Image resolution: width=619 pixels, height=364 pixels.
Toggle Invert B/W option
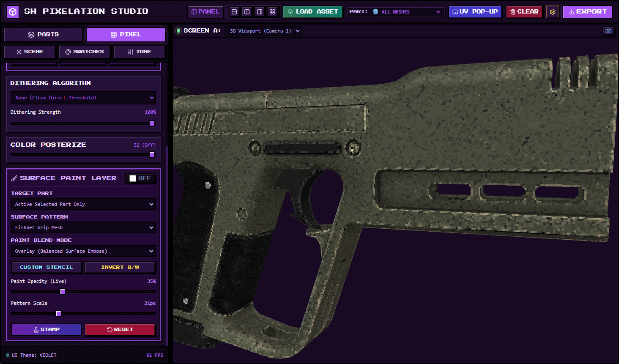click(x=120, y=267)
